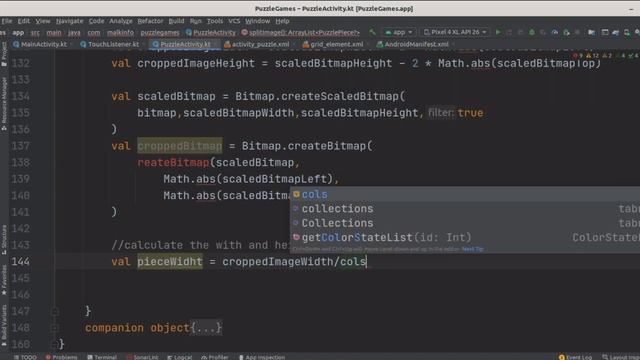Open Device File Explorer folder icon in toolbar
This screenshot has width=640, height=360.
(x=591, y=32)
